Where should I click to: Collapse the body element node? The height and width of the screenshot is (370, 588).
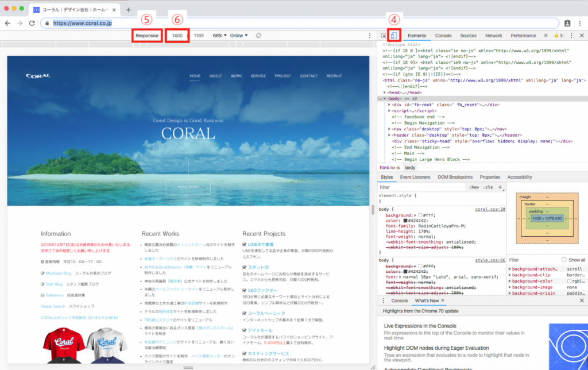[x=385, y=99]
